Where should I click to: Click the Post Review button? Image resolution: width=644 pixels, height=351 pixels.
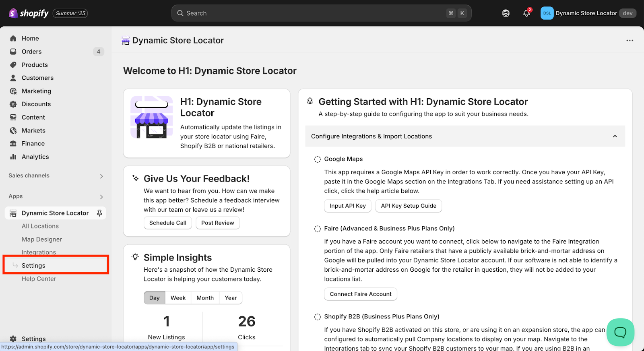[218, 223]
